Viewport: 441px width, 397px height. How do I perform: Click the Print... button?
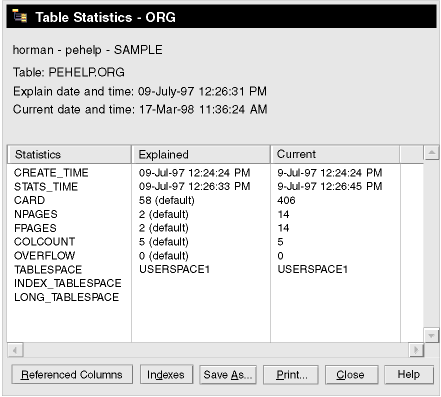291,375
